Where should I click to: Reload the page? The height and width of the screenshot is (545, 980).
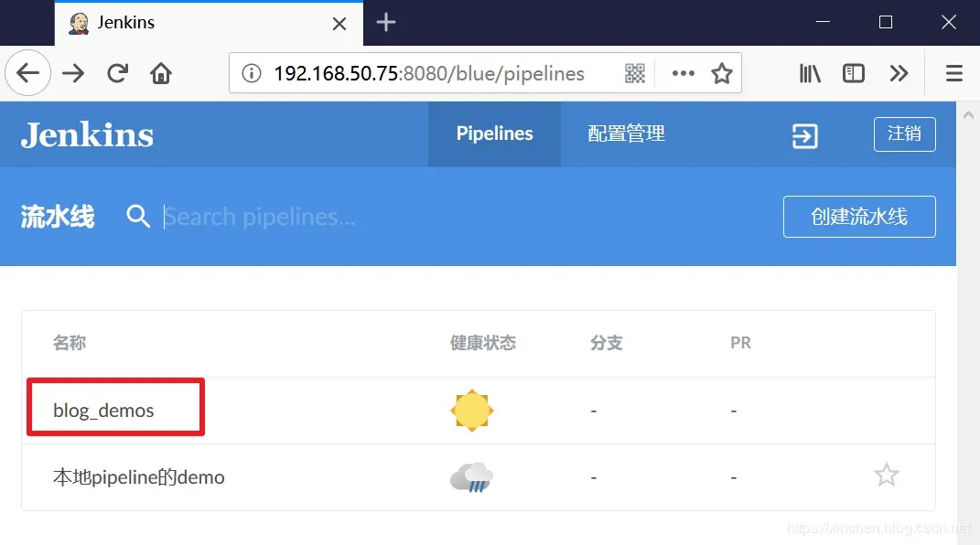117,72
